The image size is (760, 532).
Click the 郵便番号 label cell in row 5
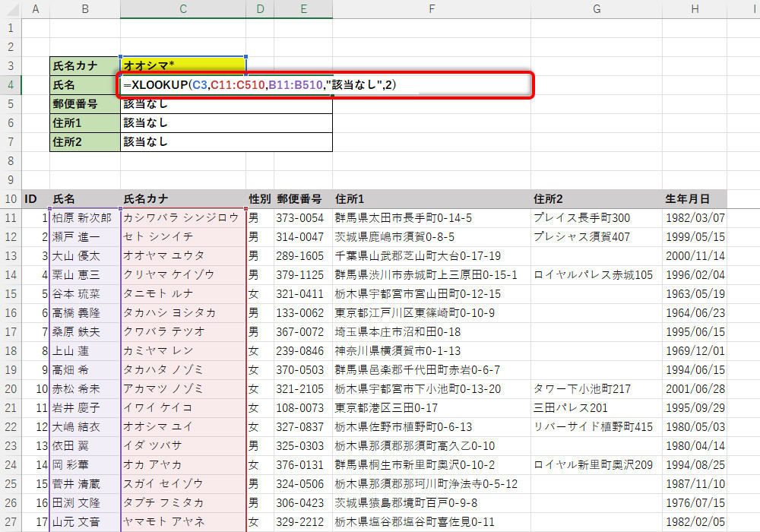tap(85, 104)
